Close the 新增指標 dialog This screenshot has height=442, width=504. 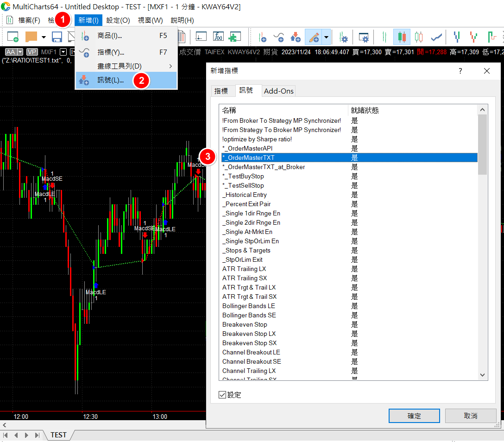pos(487,71)
